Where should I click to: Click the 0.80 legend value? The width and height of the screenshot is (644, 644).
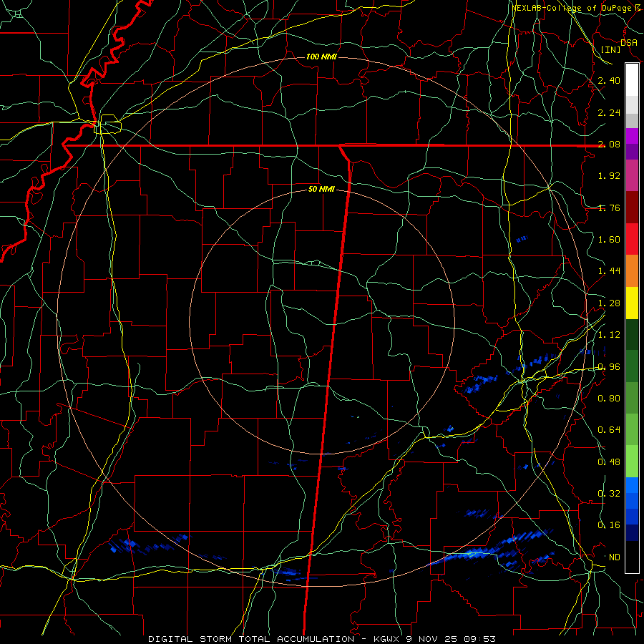click(x=609, y=399)
